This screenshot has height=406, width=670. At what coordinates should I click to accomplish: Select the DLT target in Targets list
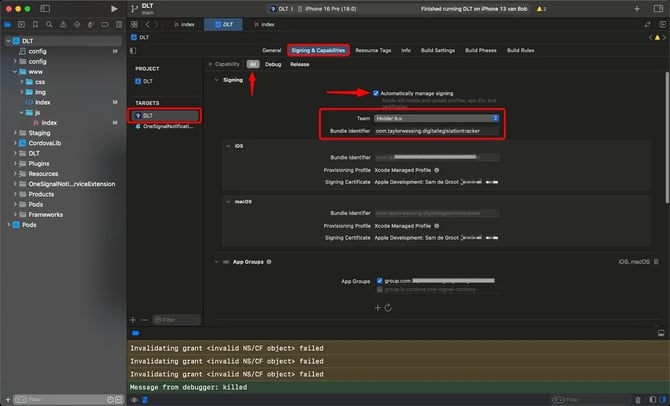pyautogui.click(x=147, y=115)
